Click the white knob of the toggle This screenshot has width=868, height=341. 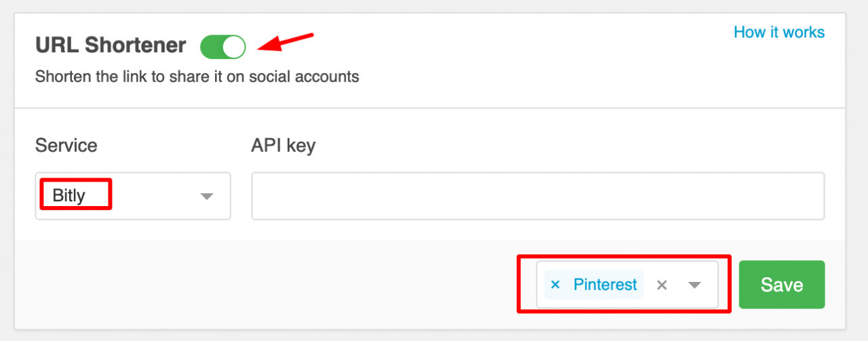234,47
